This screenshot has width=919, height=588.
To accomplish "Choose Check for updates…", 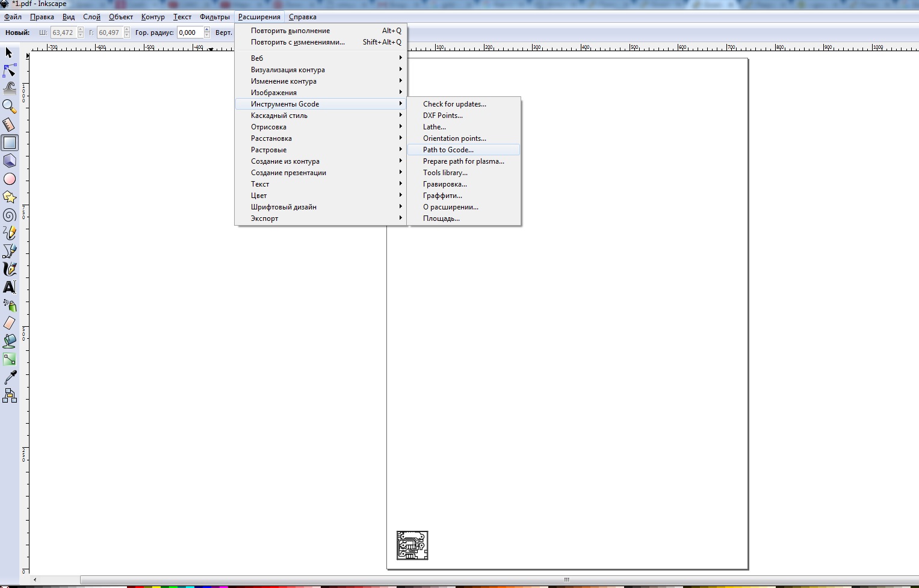I will click(x=464, y=104).
